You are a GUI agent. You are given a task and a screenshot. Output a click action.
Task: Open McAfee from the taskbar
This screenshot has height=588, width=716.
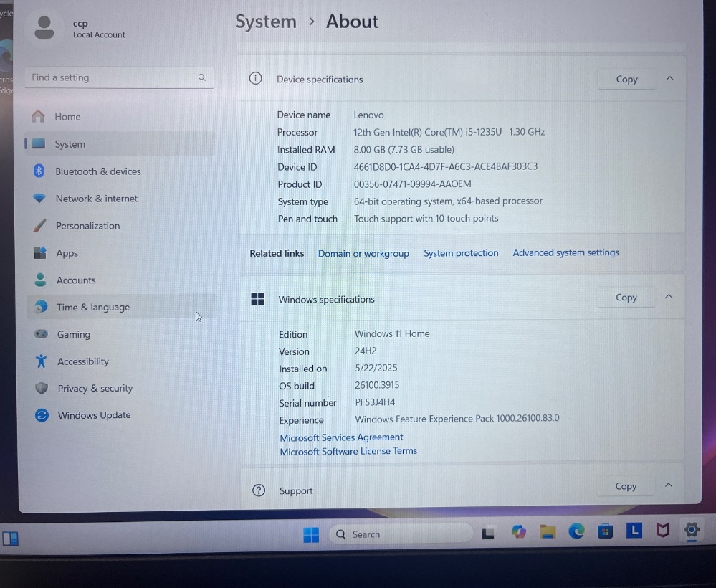[662, 531]
